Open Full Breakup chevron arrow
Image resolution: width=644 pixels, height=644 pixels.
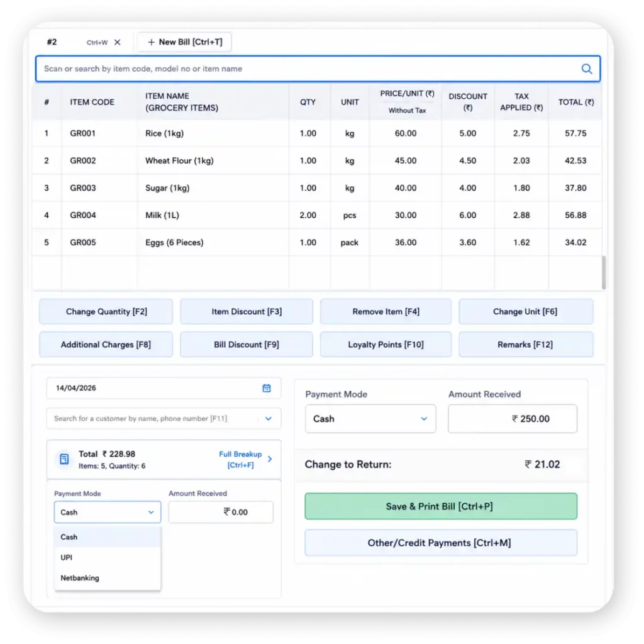click(x=270, y=459)
